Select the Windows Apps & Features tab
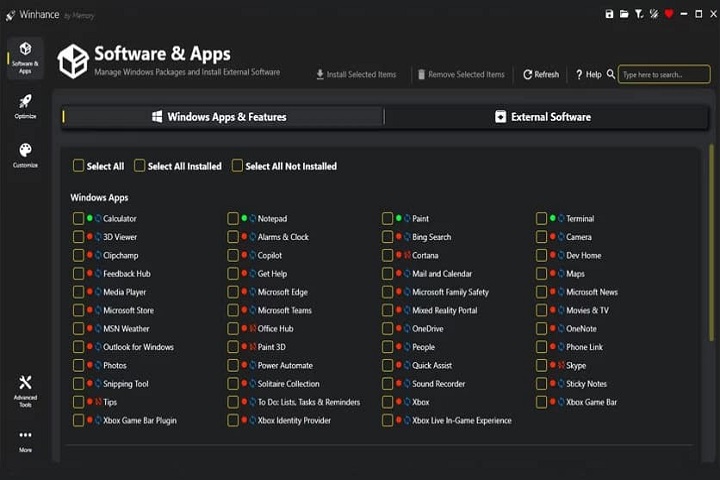 pos(222,117)
